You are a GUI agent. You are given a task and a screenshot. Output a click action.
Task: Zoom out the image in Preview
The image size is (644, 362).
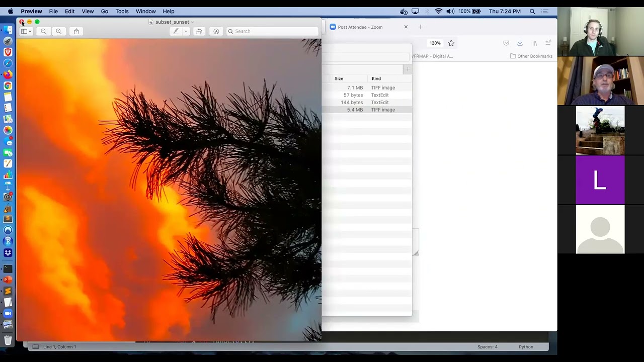tap(43, 31)
